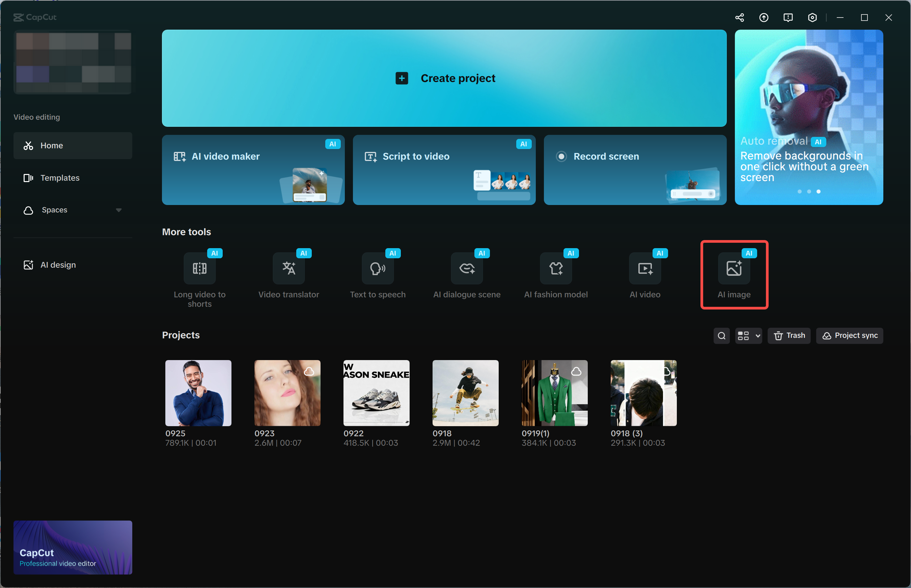The image size is (911, 588).
Task: Open the Trash button
Action: click(x=789, y=335)
